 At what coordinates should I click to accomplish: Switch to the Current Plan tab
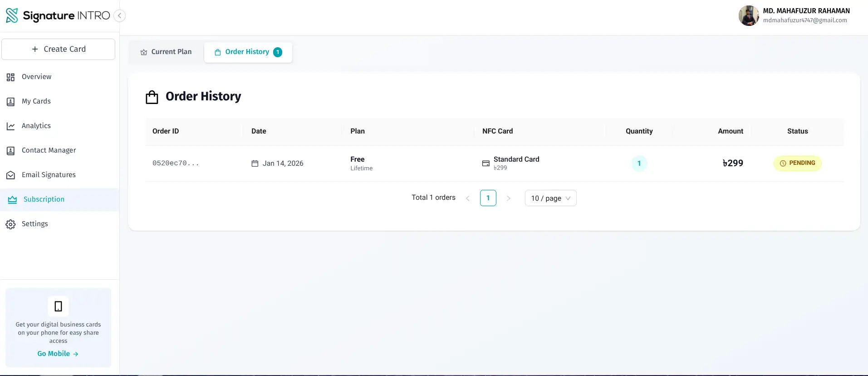click(166, 52)
